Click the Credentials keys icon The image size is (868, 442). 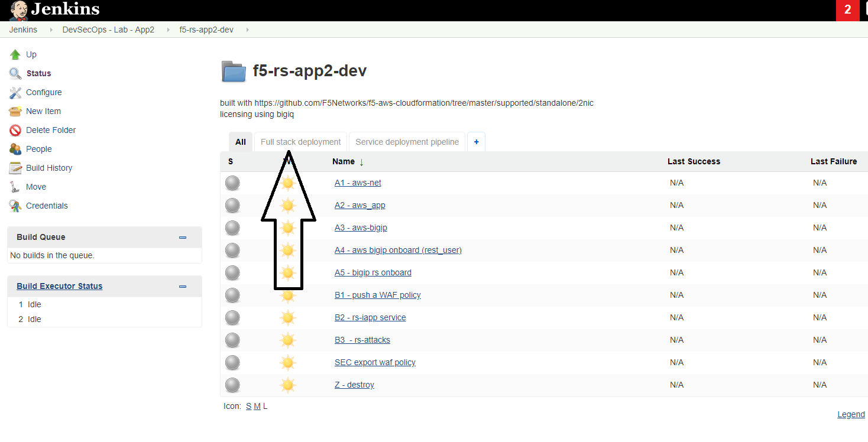pos(15,206)
